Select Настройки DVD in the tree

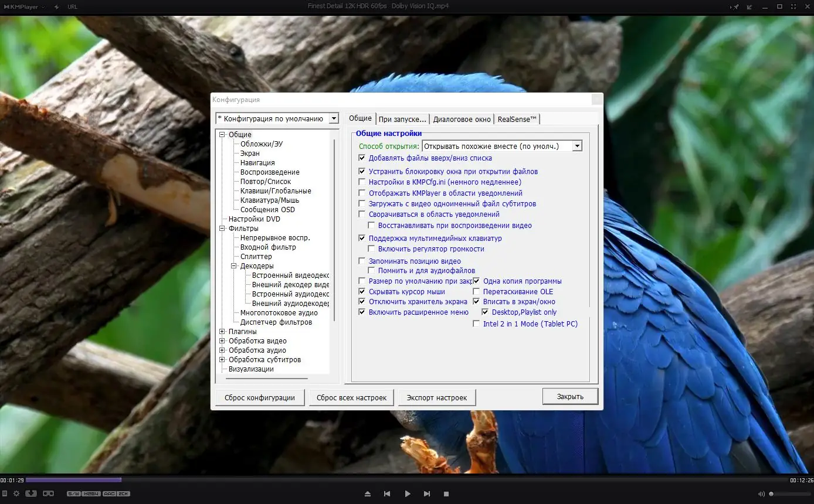255,219
